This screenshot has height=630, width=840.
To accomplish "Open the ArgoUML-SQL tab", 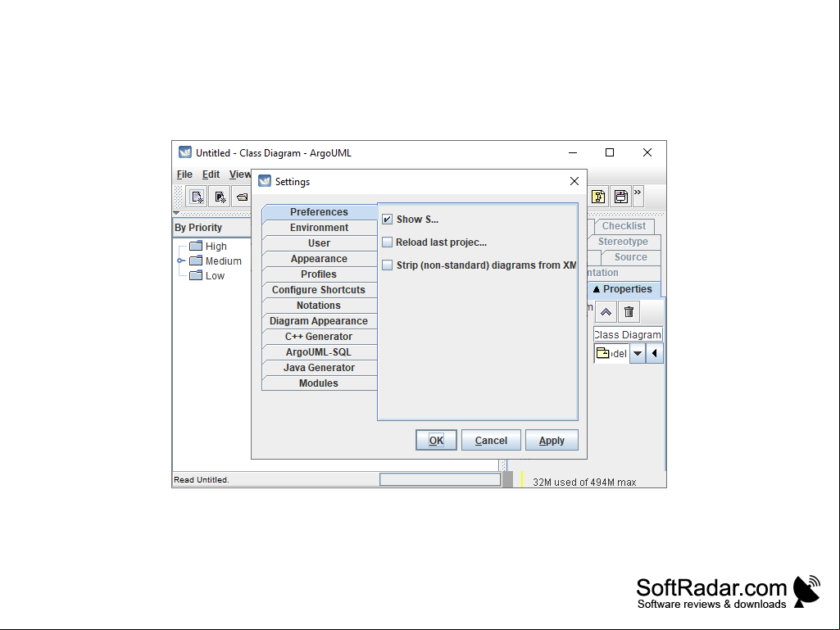I will point(320,352).
